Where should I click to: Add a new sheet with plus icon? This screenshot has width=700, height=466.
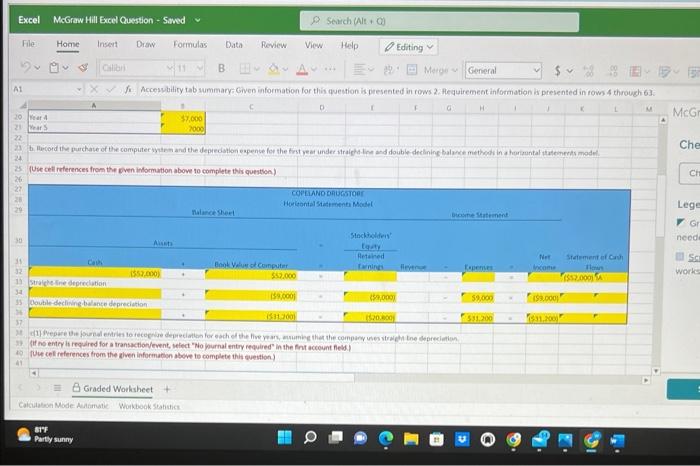(x=167, y=389)
